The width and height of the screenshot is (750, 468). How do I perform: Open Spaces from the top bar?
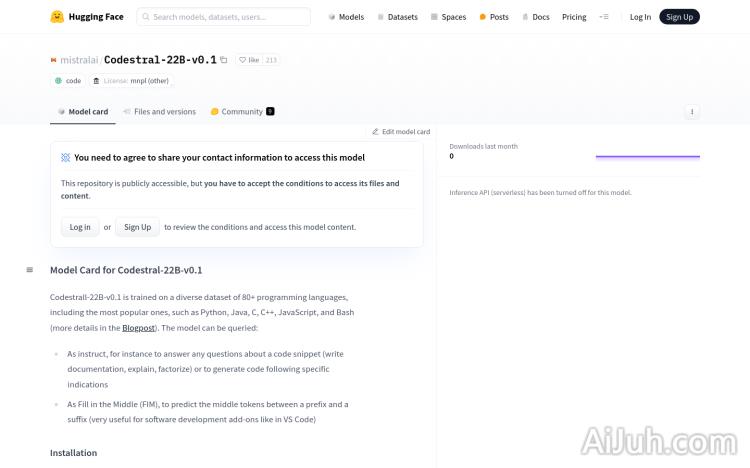[448, 17]
